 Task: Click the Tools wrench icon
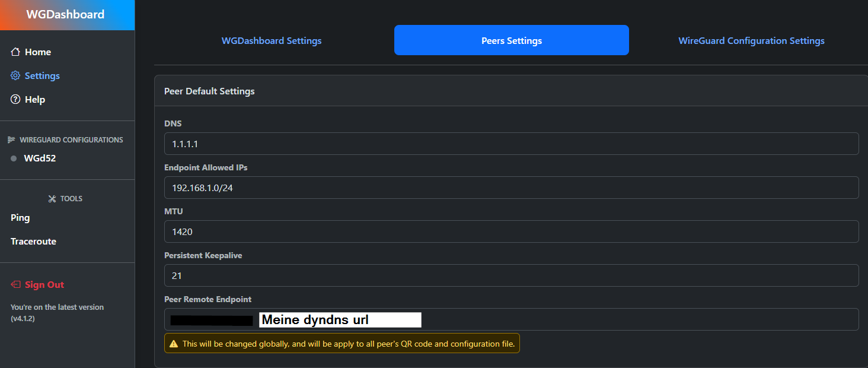(52, 199)
